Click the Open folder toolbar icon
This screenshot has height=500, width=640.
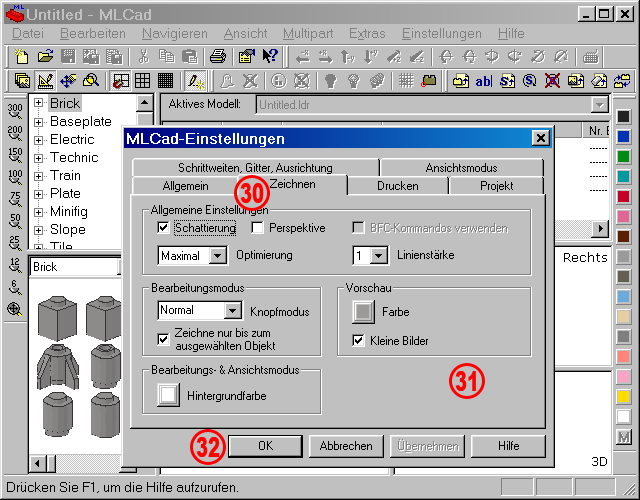point(45,56)
